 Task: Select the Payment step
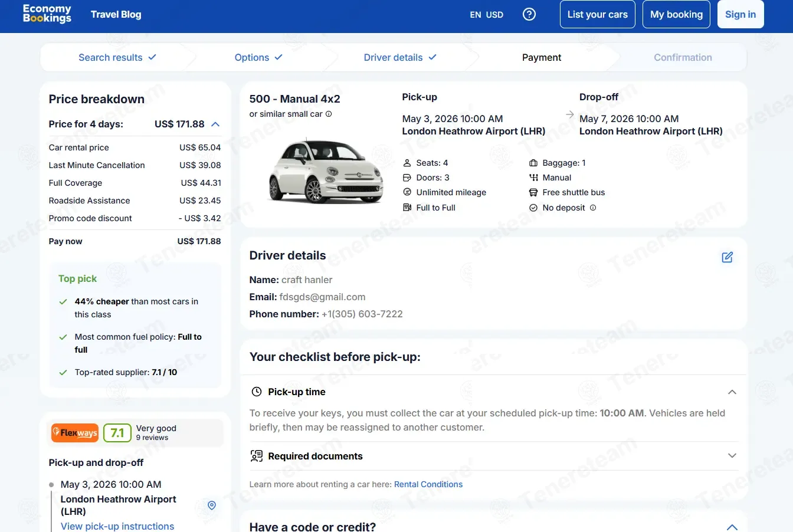542,57
